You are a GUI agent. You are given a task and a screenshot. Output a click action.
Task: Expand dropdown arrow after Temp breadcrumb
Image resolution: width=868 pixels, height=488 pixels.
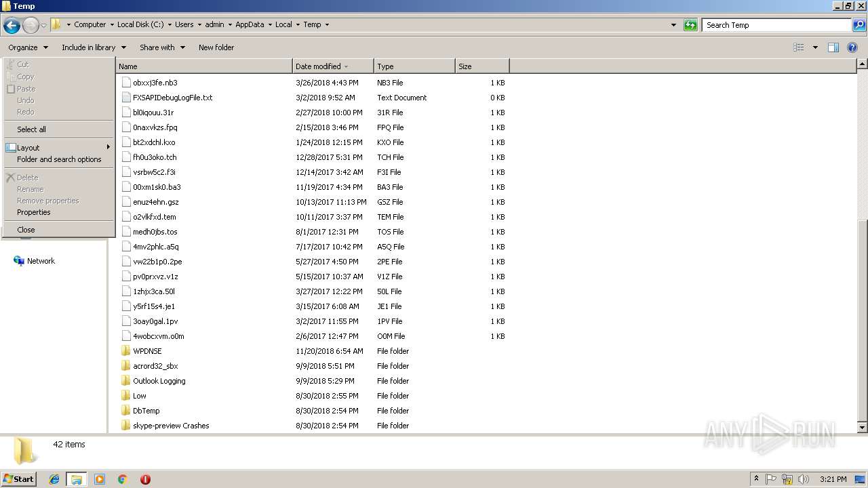[327, 24]
